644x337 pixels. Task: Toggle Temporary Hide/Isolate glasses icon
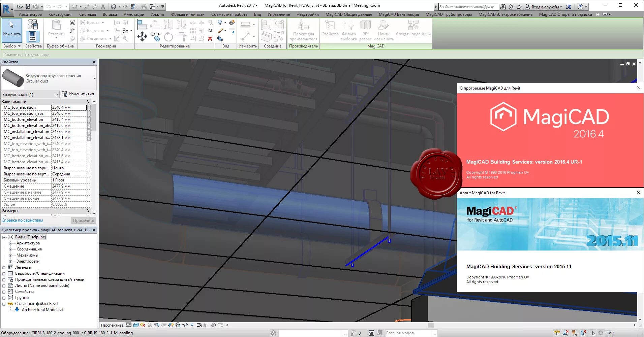click(x=185, y=325)
